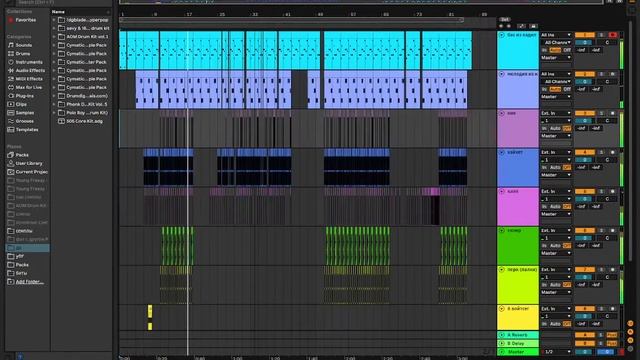Toggle Post button on A Reverb return
The image size is (640, 360).
click(611, 335)
